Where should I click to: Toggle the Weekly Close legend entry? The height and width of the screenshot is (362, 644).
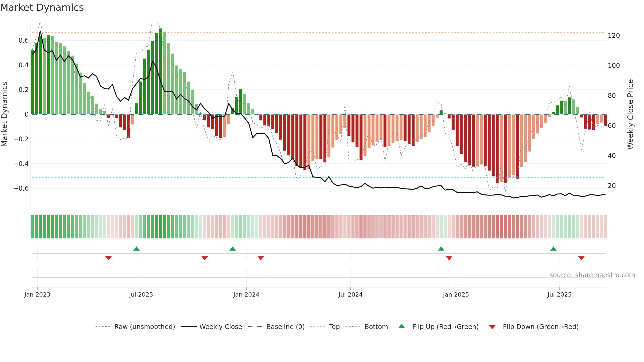211,327
